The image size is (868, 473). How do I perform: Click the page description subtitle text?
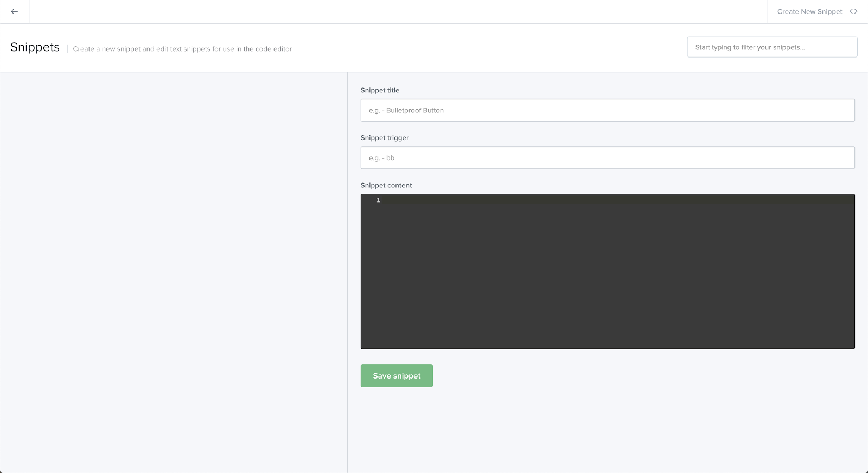pos(182,49)
